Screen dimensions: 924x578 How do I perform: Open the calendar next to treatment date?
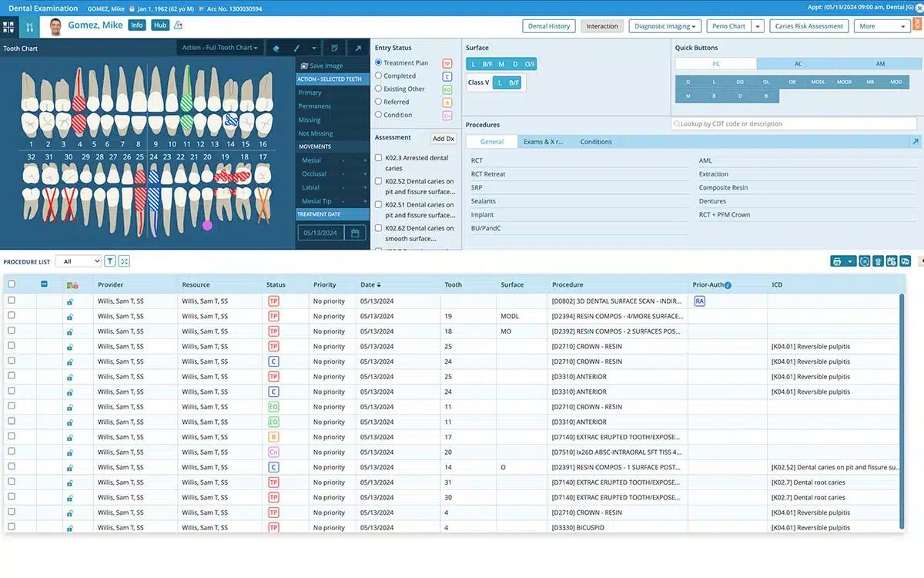[x=354, y=232]
